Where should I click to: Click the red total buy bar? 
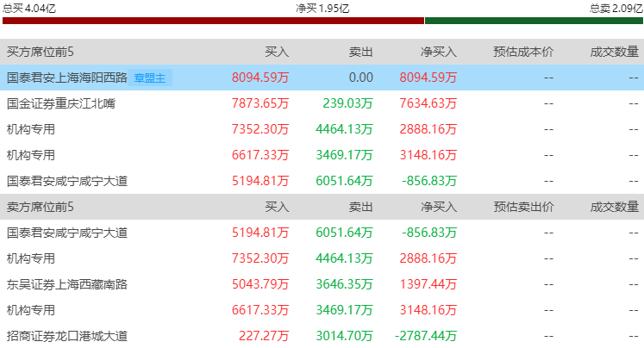(x=213, y=21)
